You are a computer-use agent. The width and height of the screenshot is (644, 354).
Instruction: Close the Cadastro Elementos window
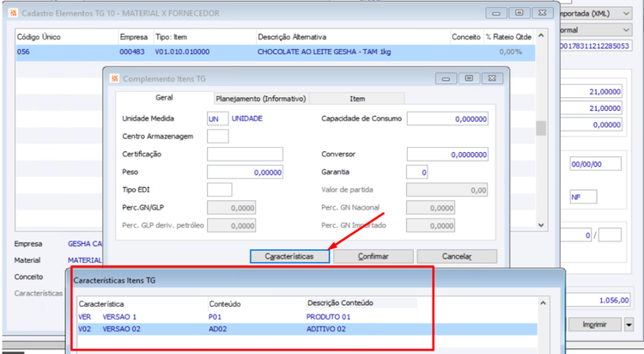pos(542,13)
